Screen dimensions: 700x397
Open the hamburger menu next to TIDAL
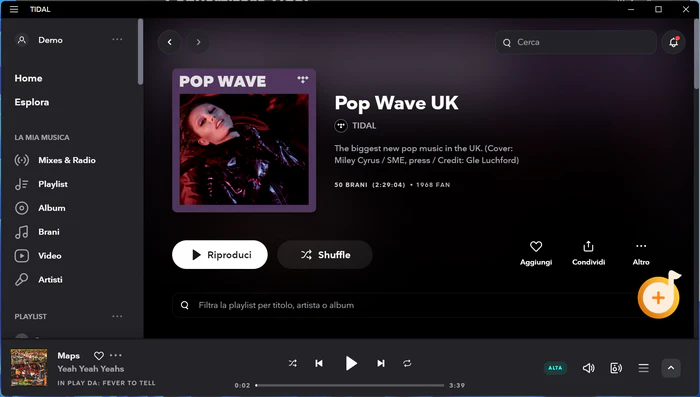coord(14,9)
